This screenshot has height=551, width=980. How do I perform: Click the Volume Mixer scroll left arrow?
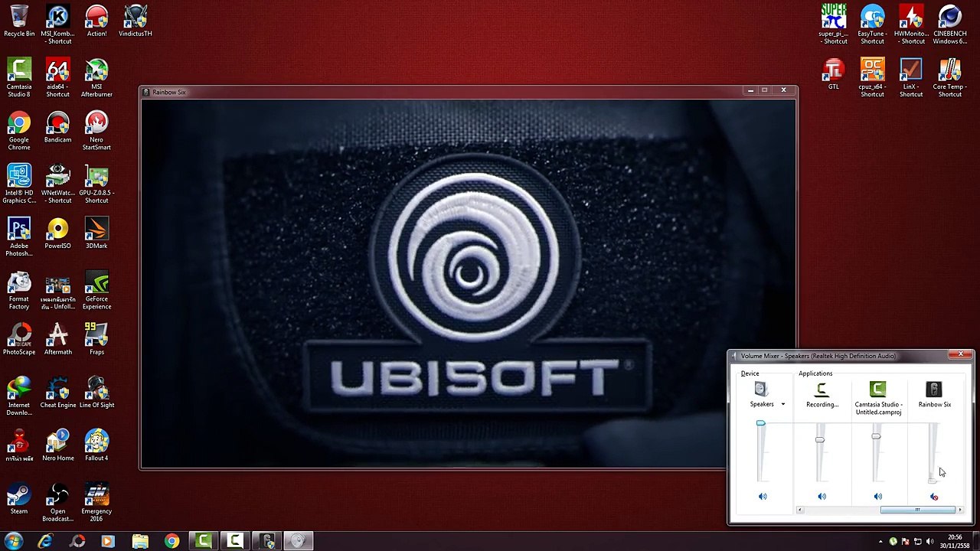coord(800,510)
